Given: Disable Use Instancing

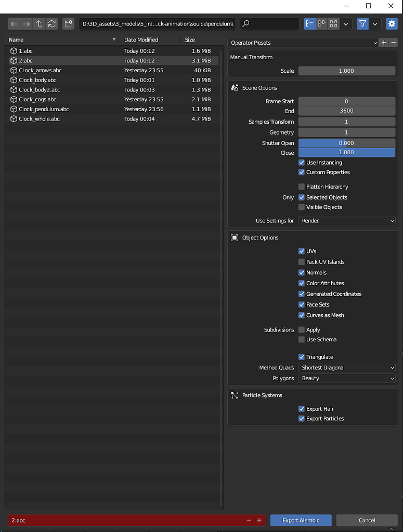Looking at the screenshot, I should click(x=301, y=162).
